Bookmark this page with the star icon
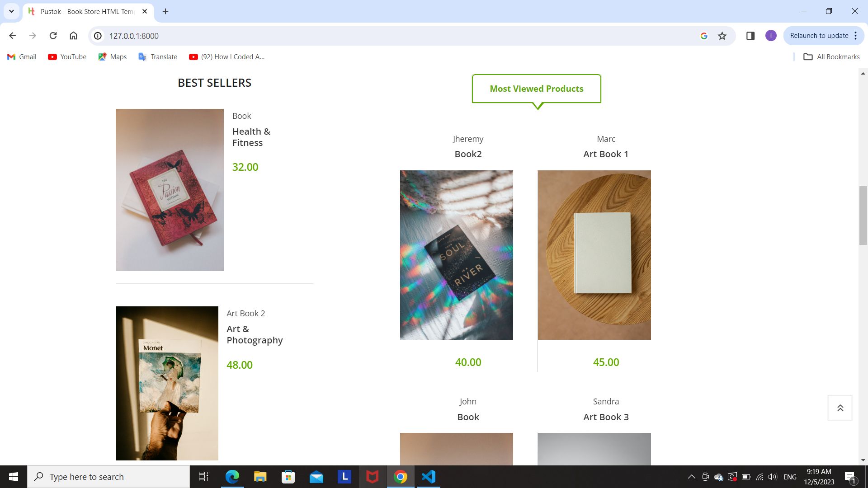The width and height of the screenshot is (868, 488). click(722, 36)
